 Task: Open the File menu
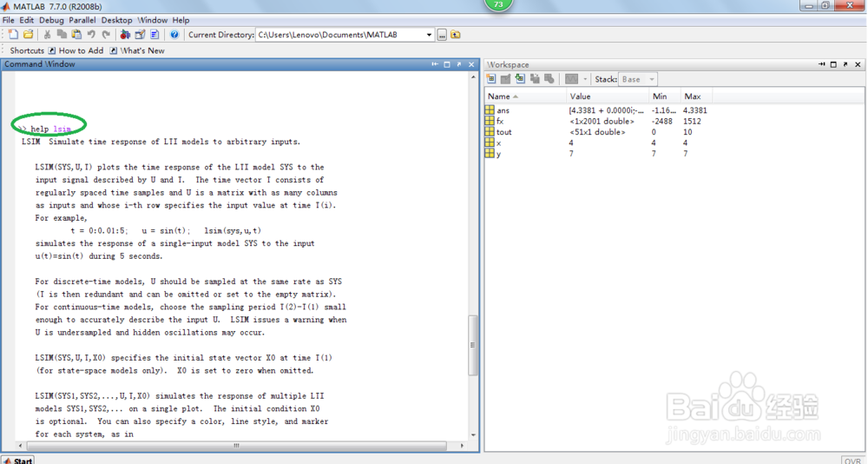pyautogui.click(x=9, y=20)
